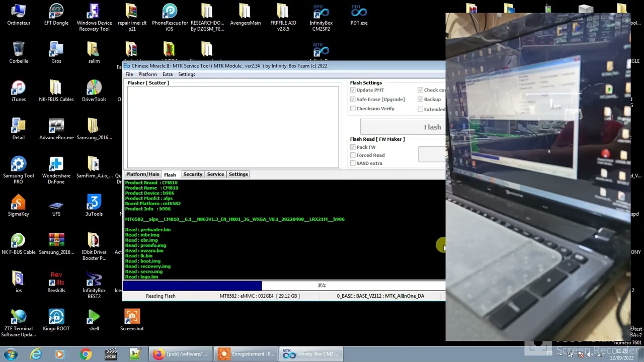The image size is (644, 362).
Task: Launch SigmaKey from the desktop
Action: (x=19, y=206)
